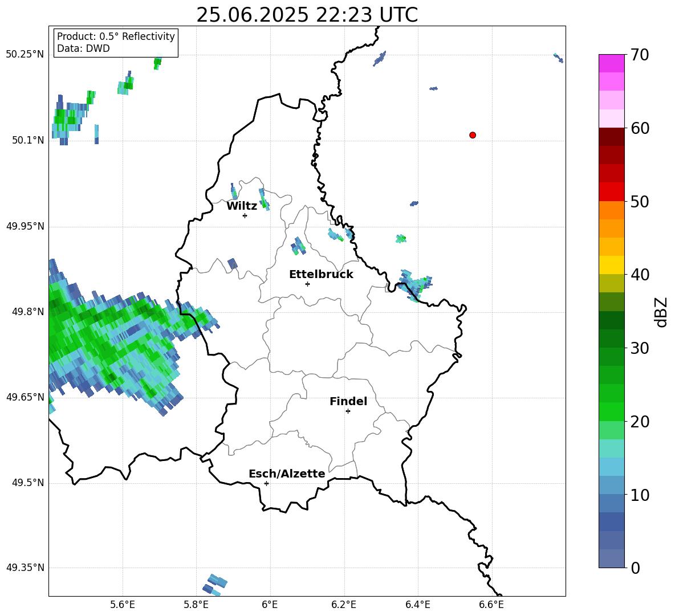675x616 pixels.
Task: Click the 5.6°E longitude label
Action: click(123, 605)
